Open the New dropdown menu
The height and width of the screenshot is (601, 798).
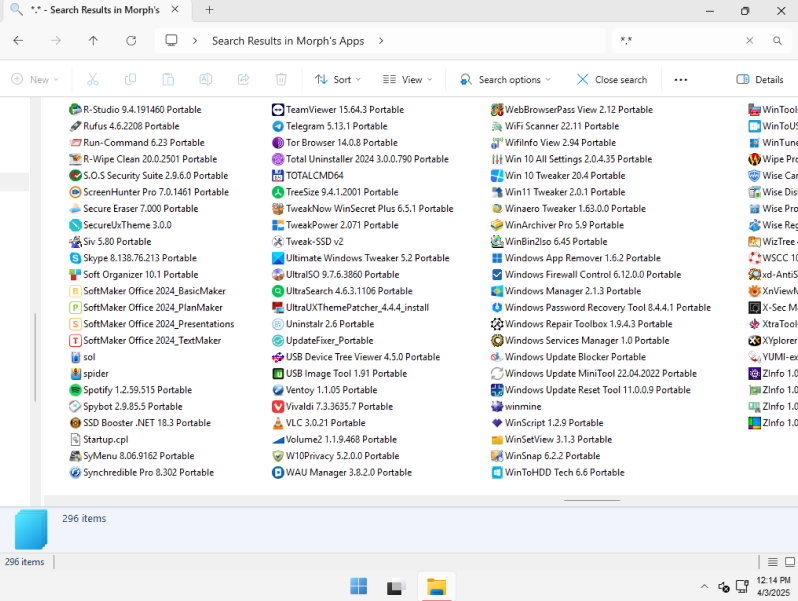coord(35,79)
